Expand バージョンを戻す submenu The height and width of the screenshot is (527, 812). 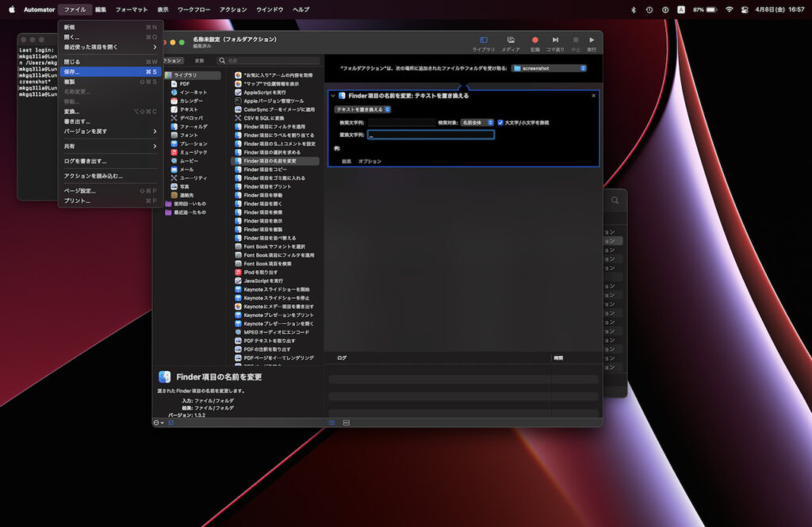coord(110,132)
